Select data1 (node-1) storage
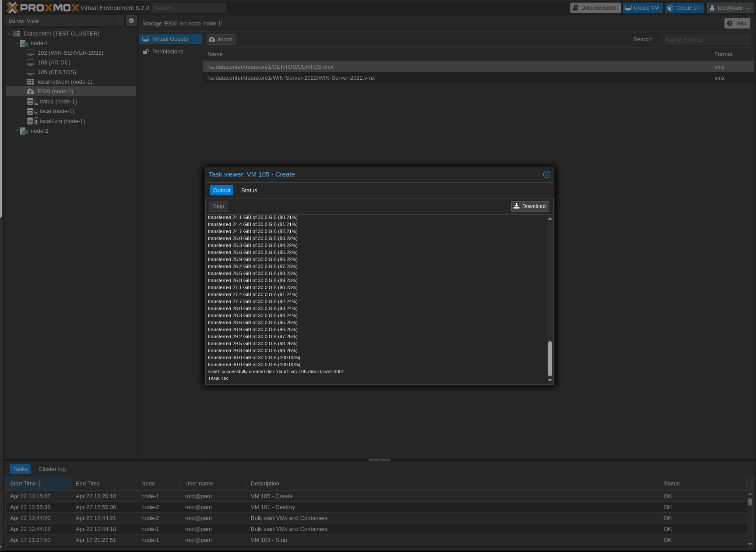The width and height of the screenshot is (756, 552). click(58, 102)
